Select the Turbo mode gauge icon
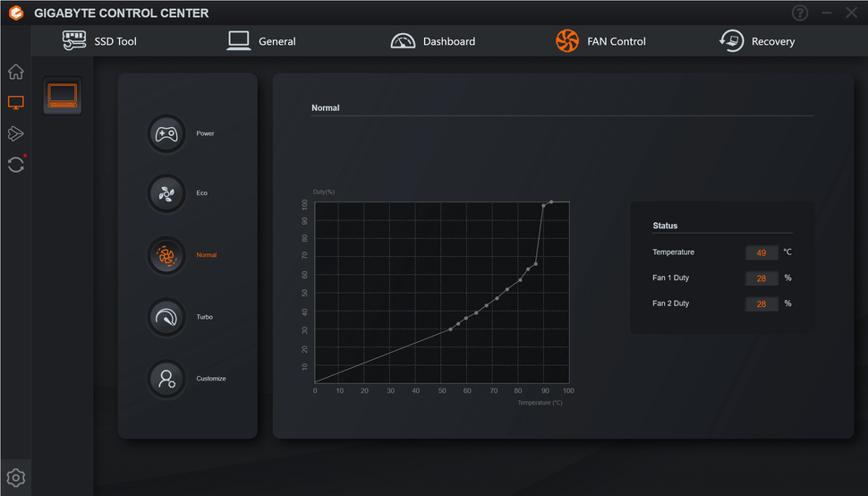868x496 pixels. pos(166,317)
